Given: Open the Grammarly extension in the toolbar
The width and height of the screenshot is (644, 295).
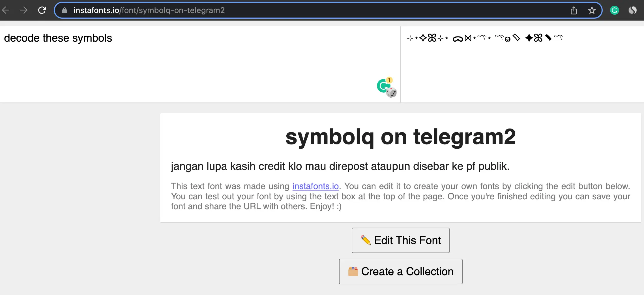Looking at the screenshot, I should pyautogui.click(x=614, y=10).
